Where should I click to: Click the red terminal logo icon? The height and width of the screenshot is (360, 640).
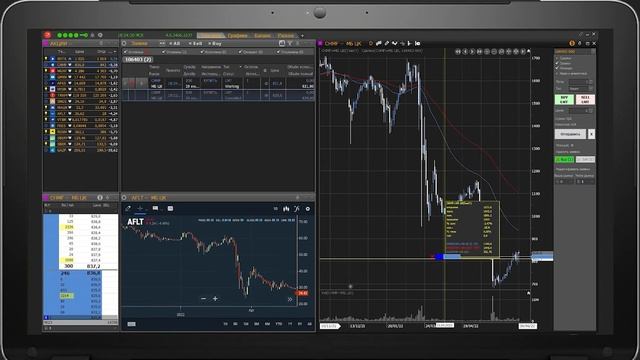click(47, 35)
